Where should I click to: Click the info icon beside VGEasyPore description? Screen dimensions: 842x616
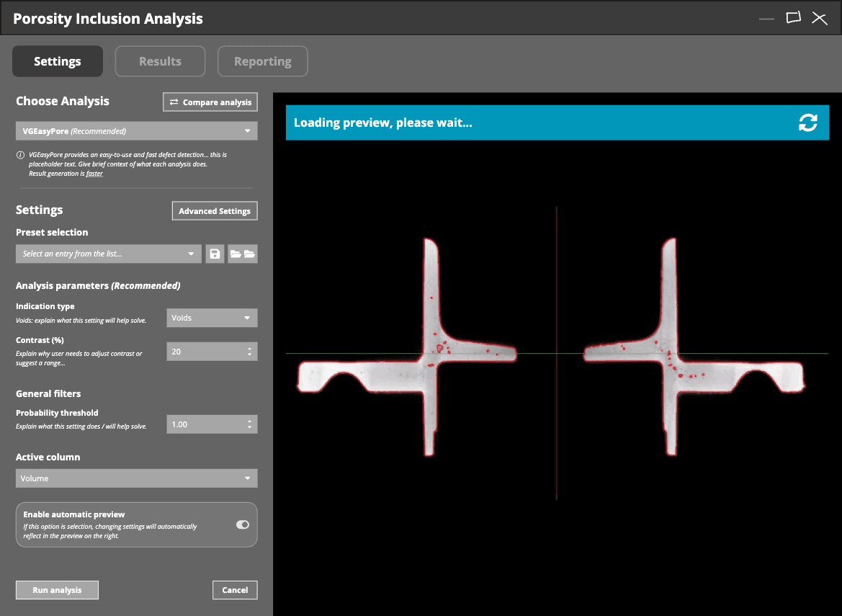pyautogui.click(x=20, y=155)
